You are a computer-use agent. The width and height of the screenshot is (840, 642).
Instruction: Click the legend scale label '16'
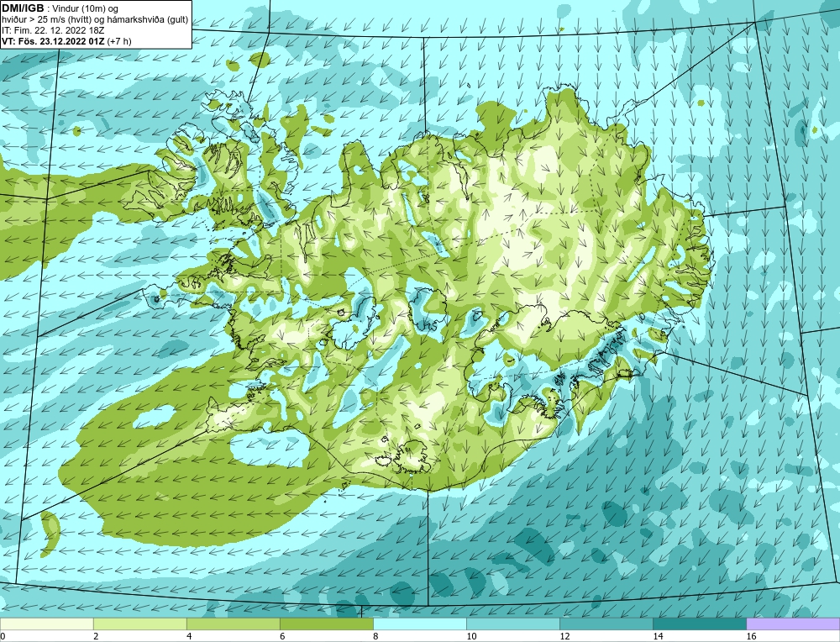(751, 636)
